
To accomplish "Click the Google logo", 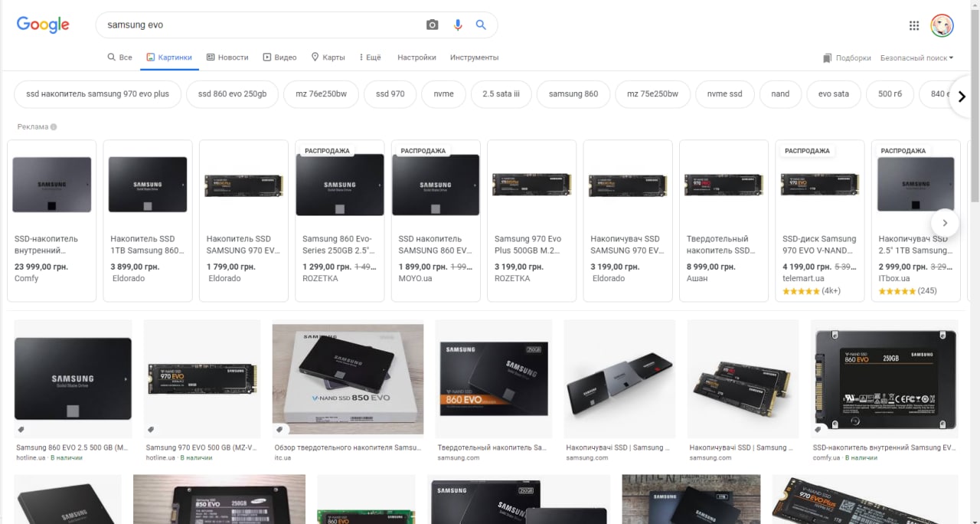I will click(43, 25).
